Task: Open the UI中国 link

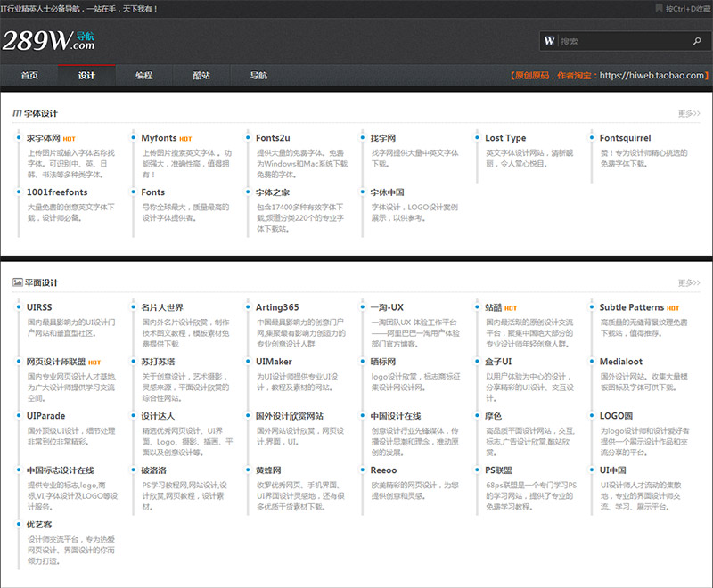Action: [x=612, y=470]
